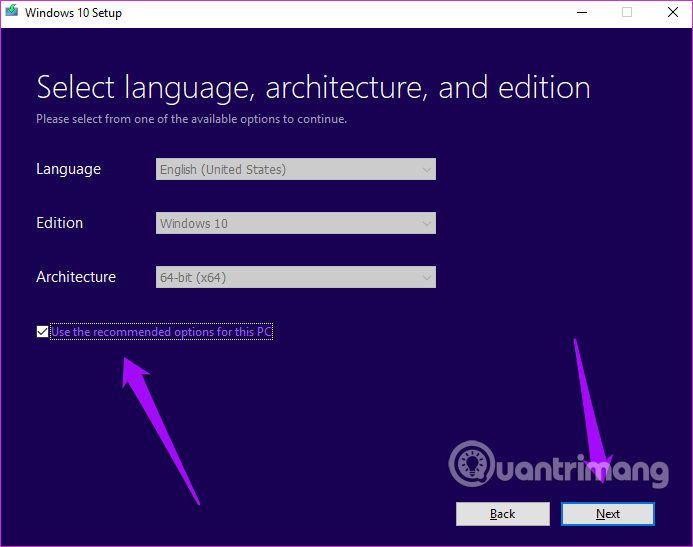Click the maximize button in the title bar
The image size is (693, 547).
coord(627,12)
